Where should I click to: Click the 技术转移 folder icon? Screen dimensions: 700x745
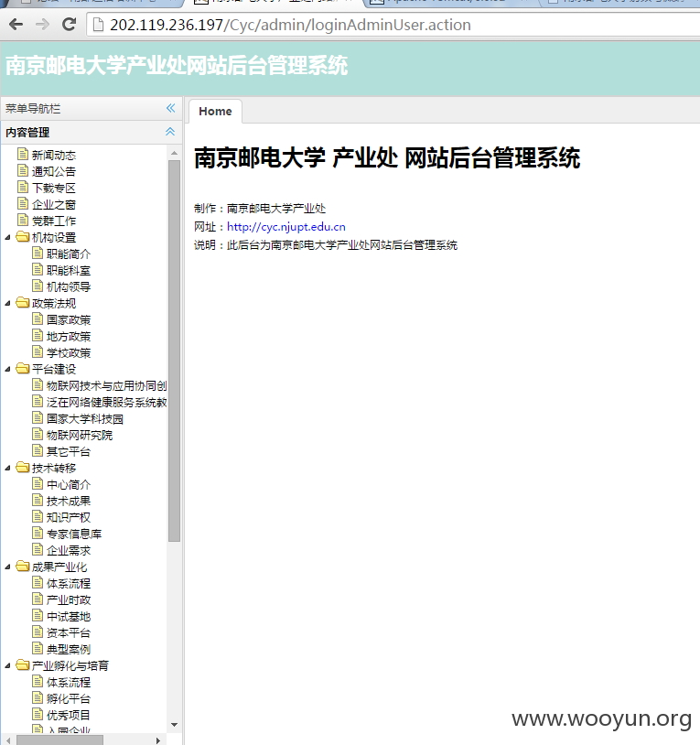coord(22,468)
